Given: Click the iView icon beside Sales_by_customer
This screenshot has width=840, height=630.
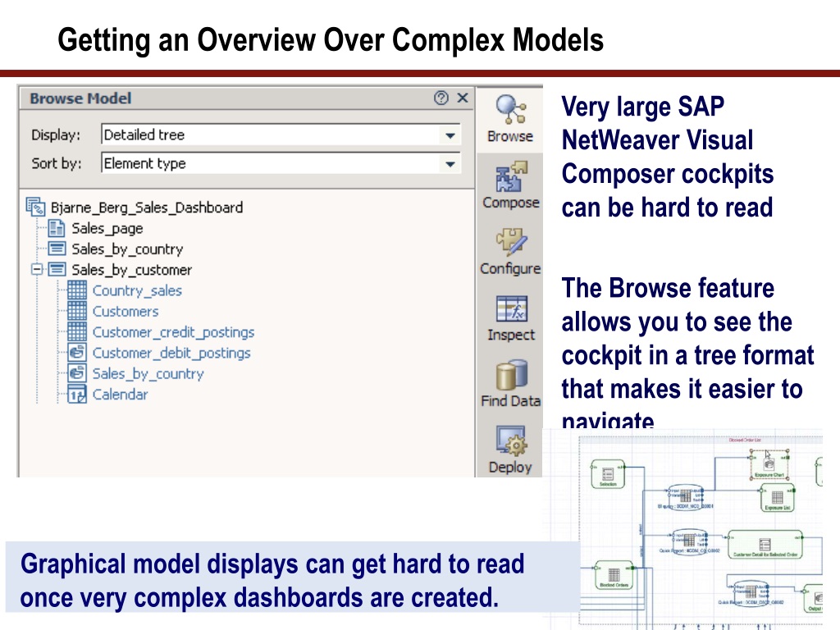Looking at the screenshot, I should (57, 269).
